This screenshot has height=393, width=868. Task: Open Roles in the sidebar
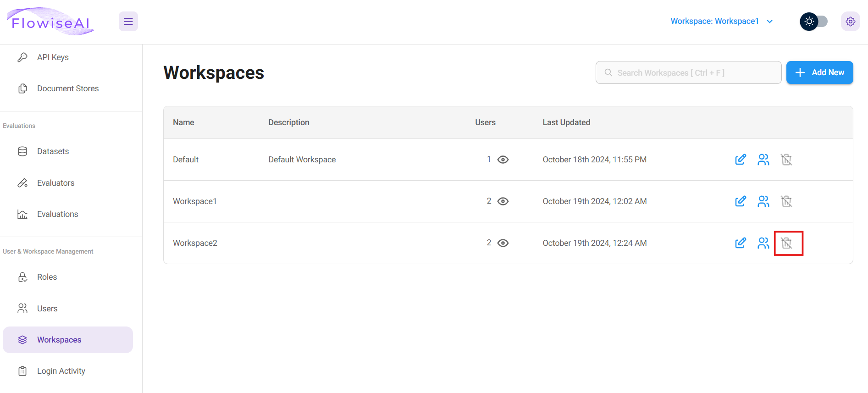[47, 277]
